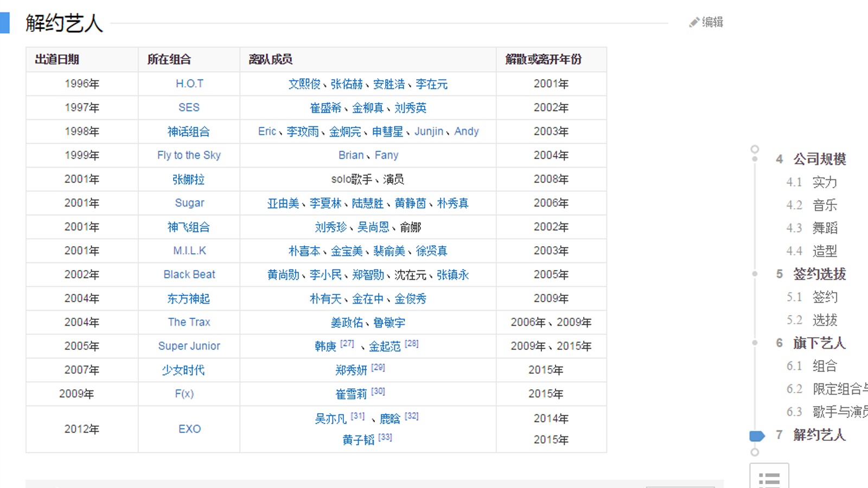Open the catalog list icon button
The image size is (868, 488).
coord(769,477)
